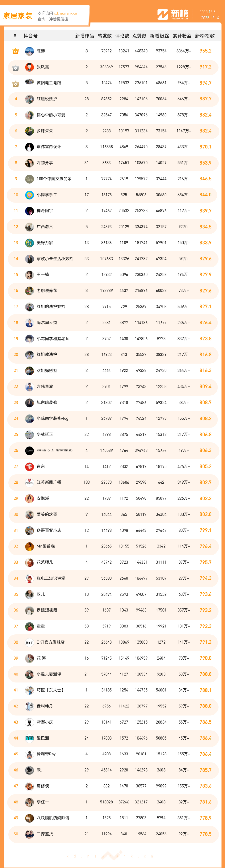Click the 2025.12.8-2025.12.14 date range

(209, 15)
